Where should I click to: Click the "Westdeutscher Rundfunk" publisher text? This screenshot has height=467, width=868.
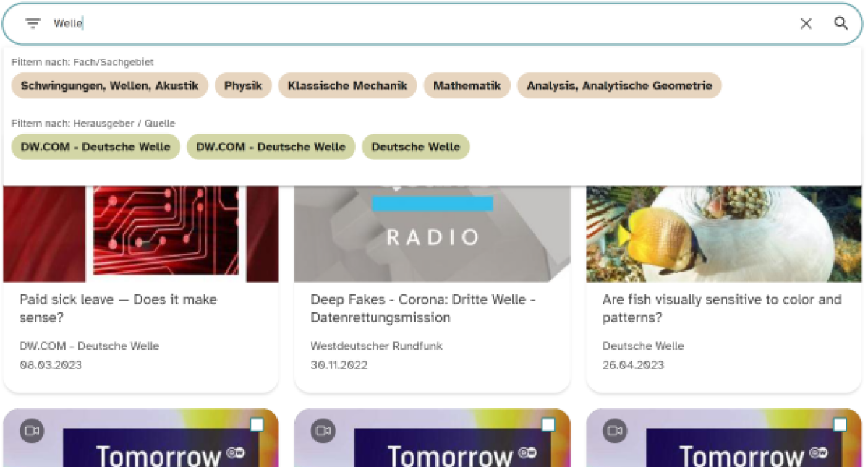[x=376, y=346]
